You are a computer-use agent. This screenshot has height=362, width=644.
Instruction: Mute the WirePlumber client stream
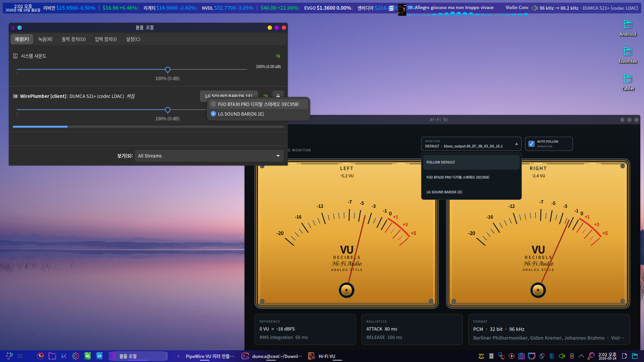click(266, 96)
